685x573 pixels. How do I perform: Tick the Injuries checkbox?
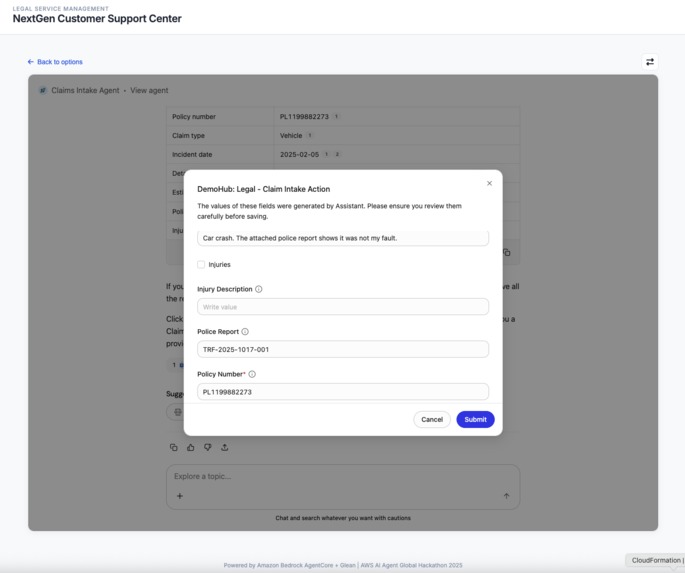click(x=201, y=264)
